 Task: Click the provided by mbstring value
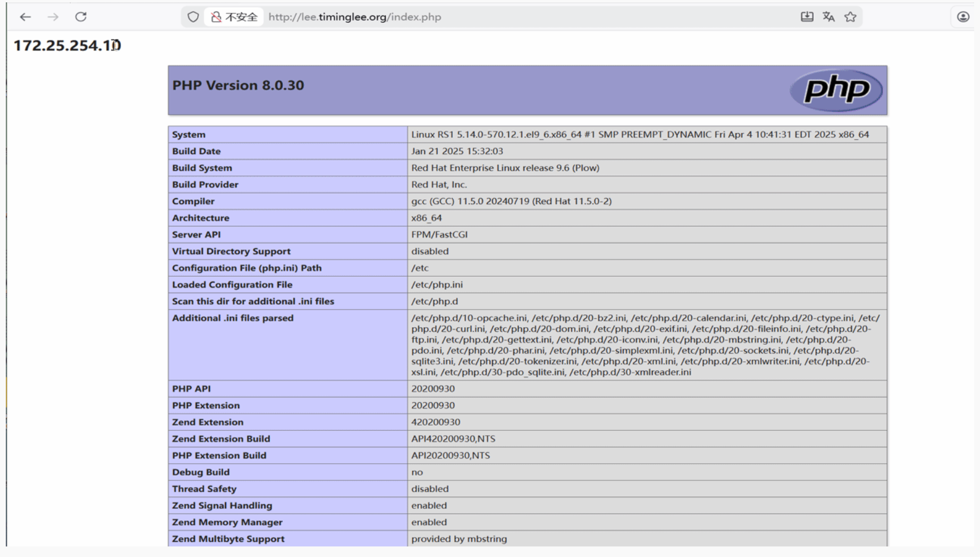click(x=459, y=539)
